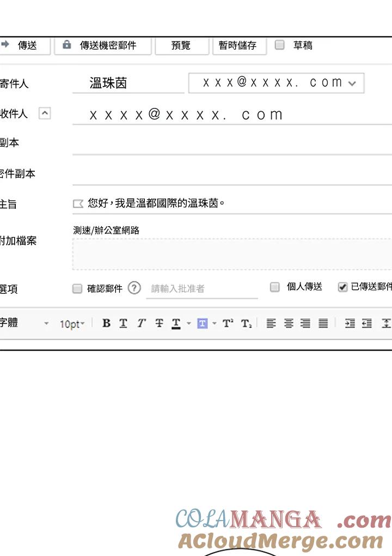392x556 pixels.
Task: Click the subject flag icon
Action: click(78, 203)
